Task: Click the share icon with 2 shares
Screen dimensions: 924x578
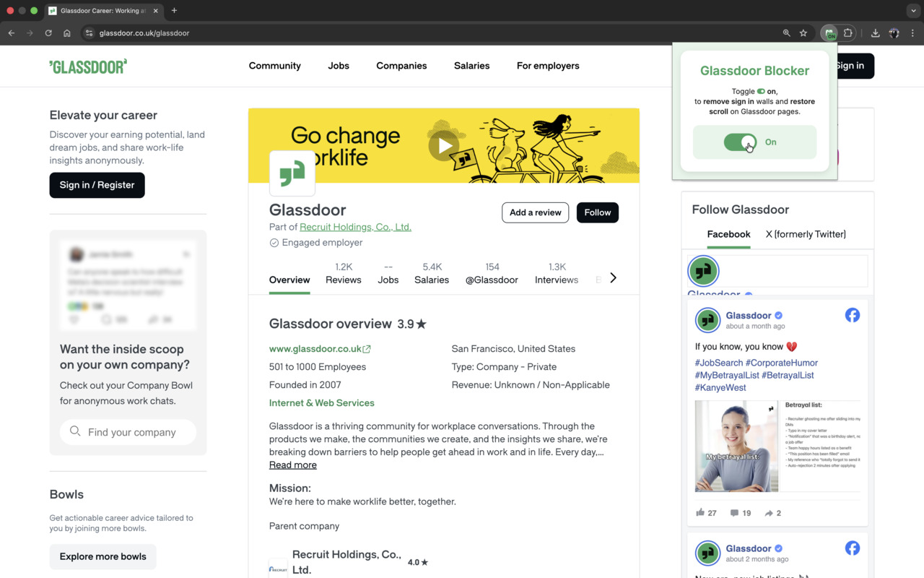Action: 769,513
